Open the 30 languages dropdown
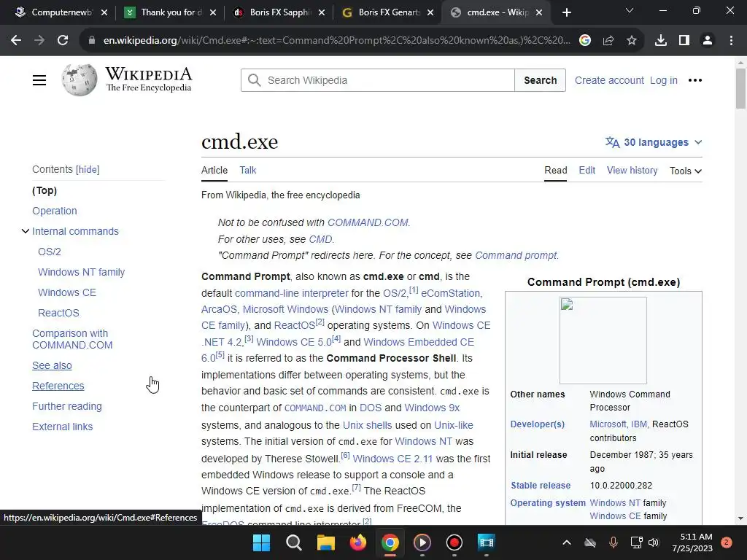Viewport: 747px width, 560px height. (x=654, y=142)
